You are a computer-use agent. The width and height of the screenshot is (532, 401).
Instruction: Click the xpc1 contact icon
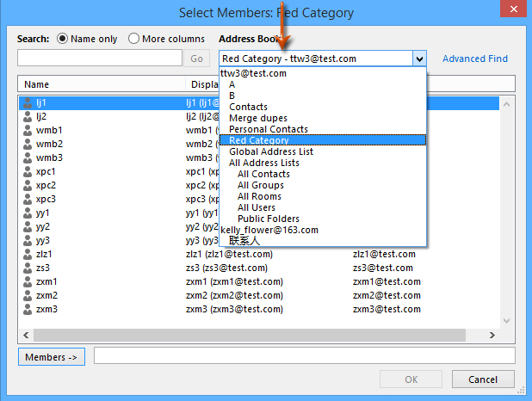pos(28,172)
